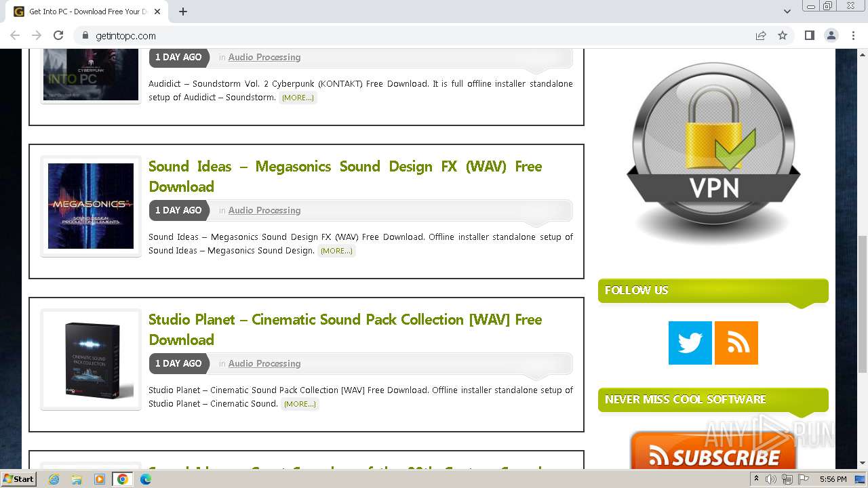Click the 5:56 PM taskbar clock
The width and height of the screenshot is (868, 488).
point(833,479)
